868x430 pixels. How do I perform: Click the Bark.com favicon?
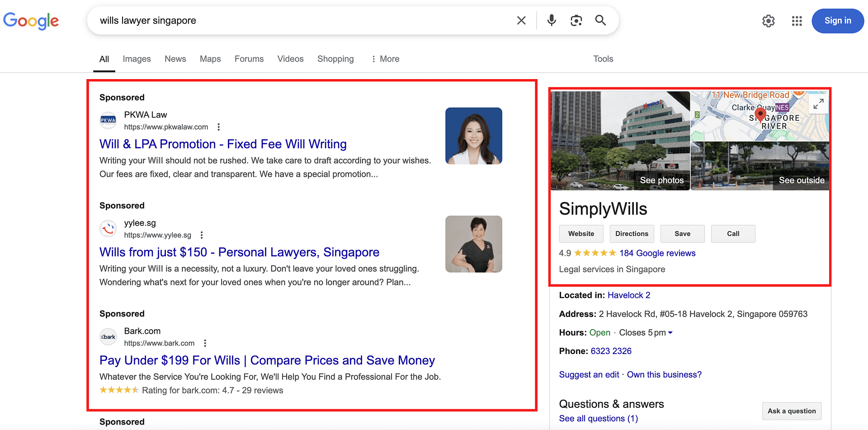coord(108,336)
